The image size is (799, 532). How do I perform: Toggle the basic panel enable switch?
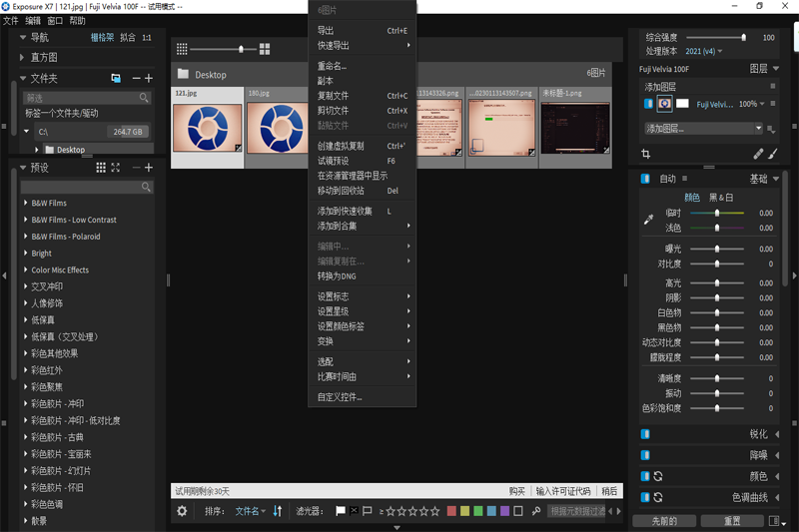pyautogui.click(x=646, y=179)
